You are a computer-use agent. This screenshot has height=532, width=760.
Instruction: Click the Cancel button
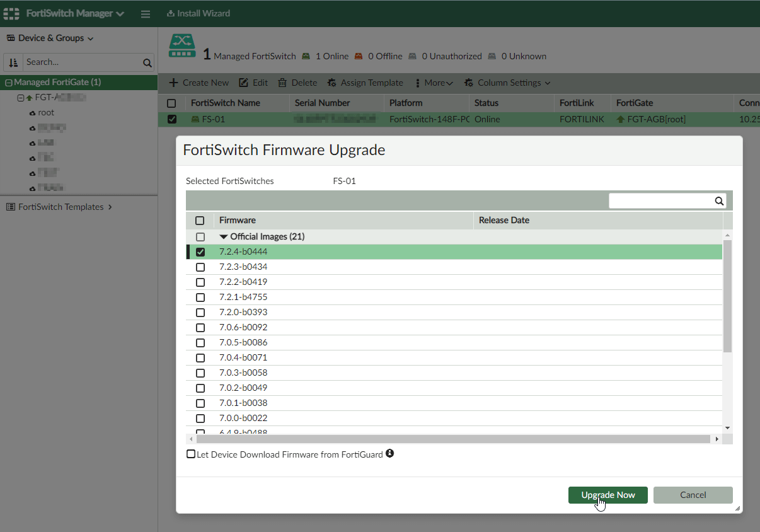[x=693, y=495]
